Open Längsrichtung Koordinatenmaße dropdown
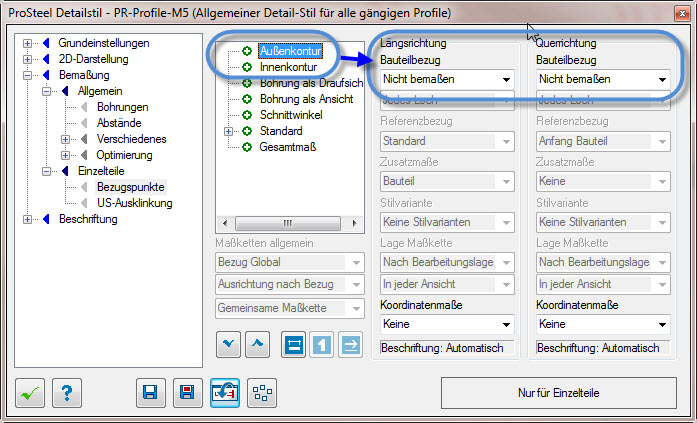The width and height of the screenshot is (697, 423). 447,324
